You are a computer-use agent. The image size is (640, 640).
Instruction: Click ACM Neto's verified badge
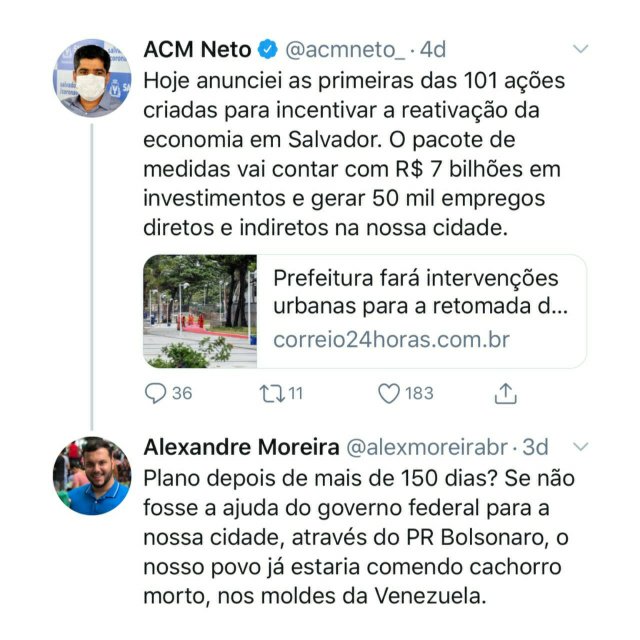pos(268,48)
